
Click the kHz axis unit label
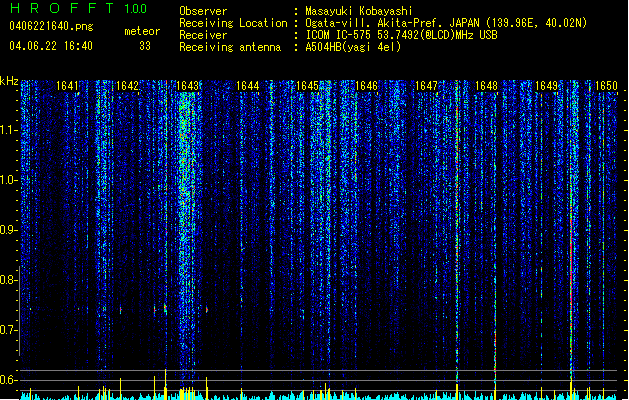tap(9, 81)
